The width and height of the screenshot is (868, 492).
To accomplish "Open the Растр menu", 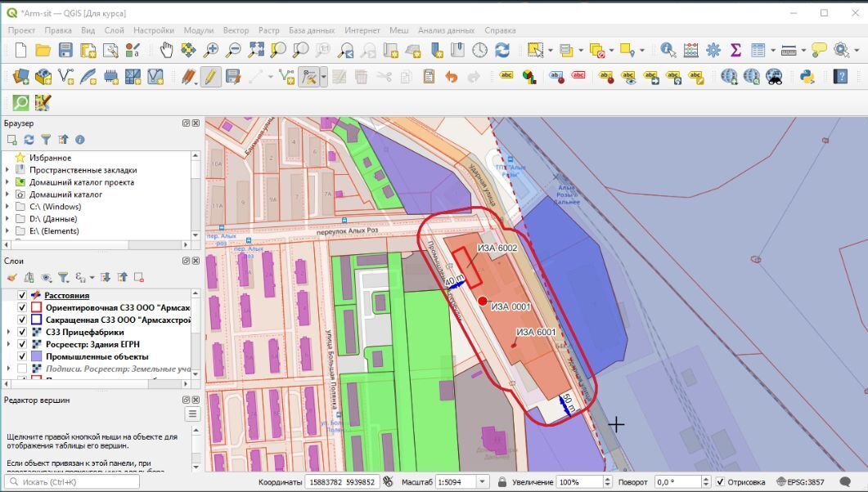I will pos(268,29).
